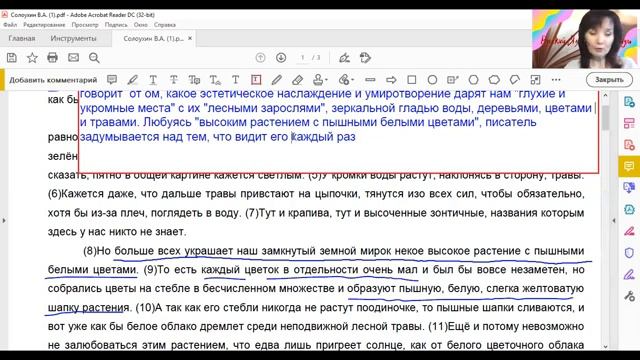Click the scrollbar up arrow

(x=605, y=96)
